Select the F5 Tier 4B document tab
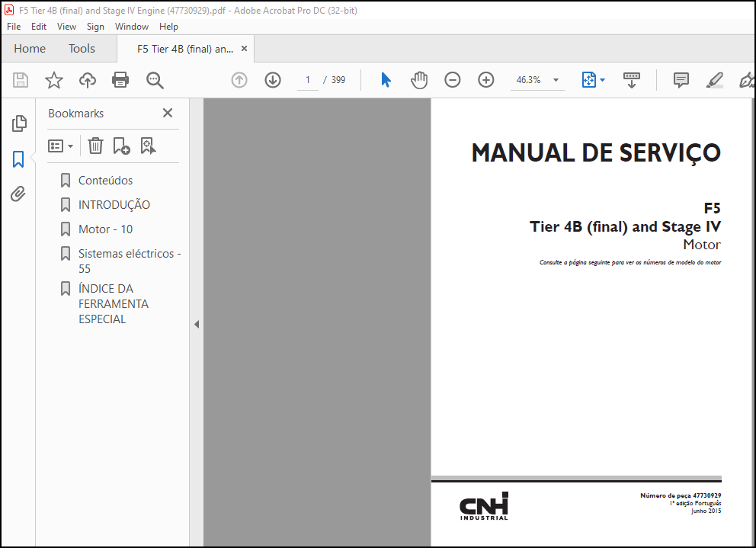Image resolution: width=756 pixels, height=548 pixels. pyautogui.click(x=185, y=49)
